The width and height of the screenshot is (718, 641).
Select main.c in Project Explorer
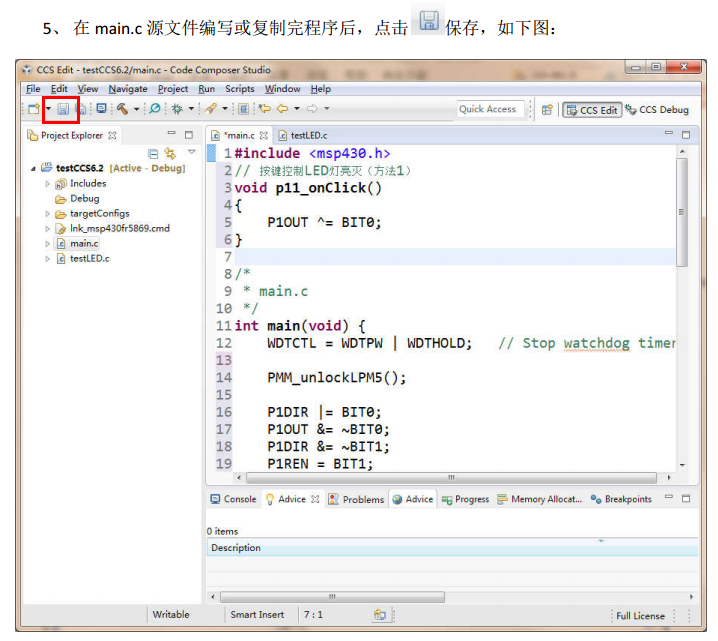(x=77, y=244)
